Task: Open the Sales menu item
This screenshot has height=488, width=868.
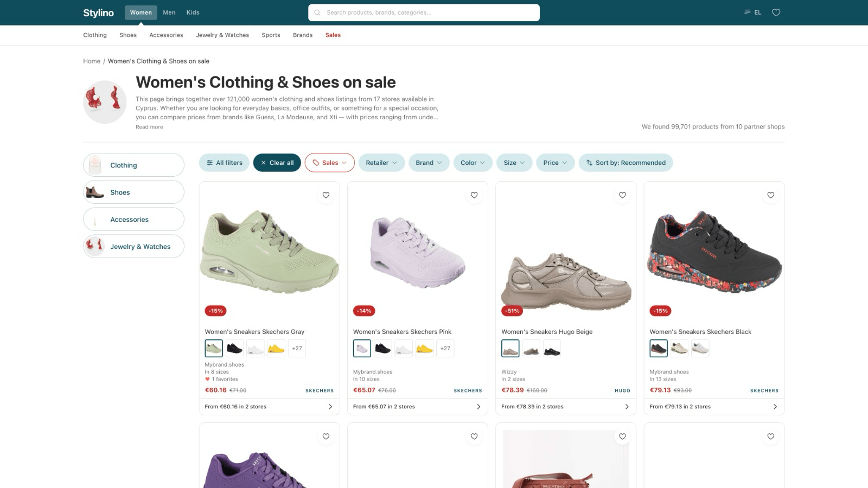Action: point(333,35)
